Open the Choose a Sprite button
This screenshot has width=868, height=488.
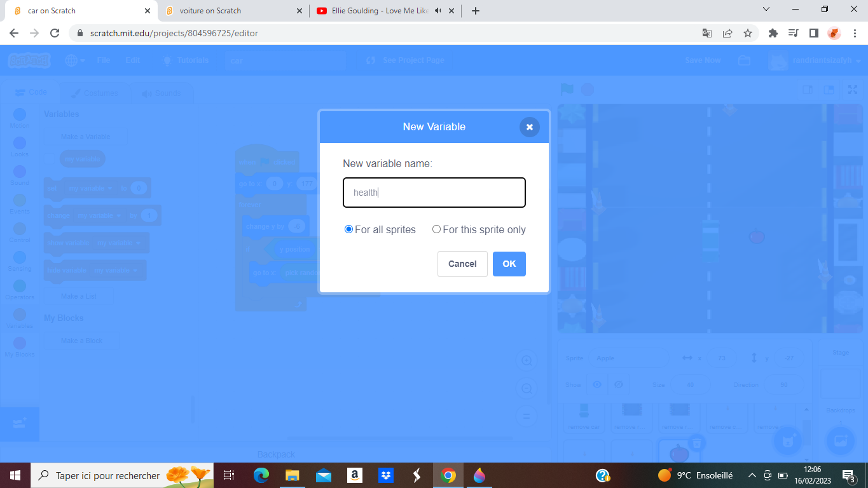coord(787,440)
